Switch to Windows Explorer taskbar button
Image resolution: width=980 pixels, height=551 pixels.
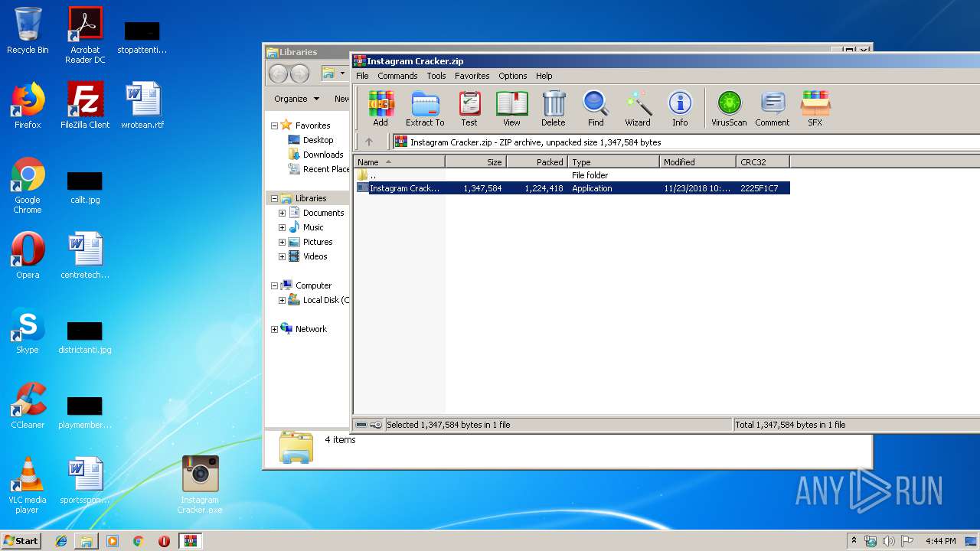[87, 541]
